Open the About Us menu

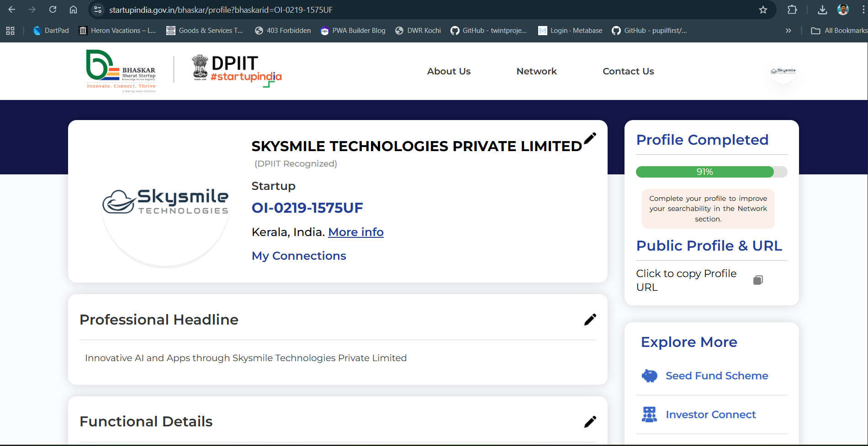(x=449, y=71)
